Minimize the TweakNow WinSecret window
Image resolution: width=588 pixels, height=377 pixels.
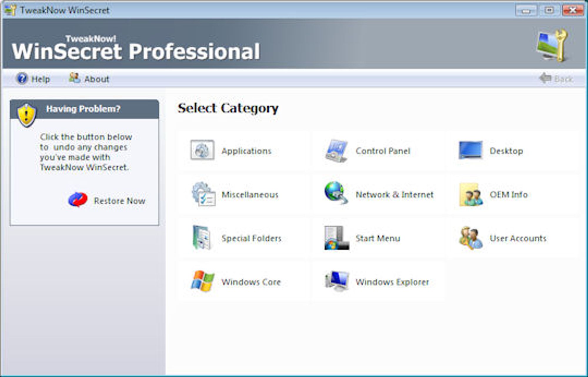526,10
